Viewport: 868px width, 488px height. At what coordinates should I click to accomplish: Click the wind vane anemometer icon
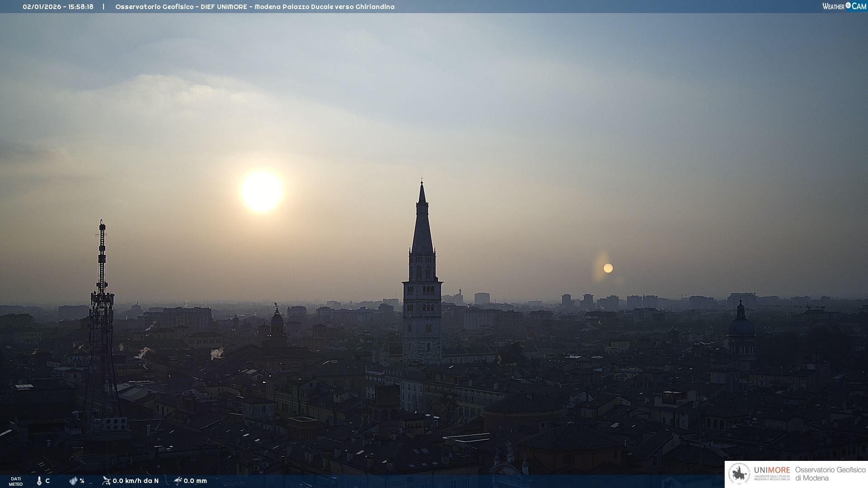click(106, 480)
